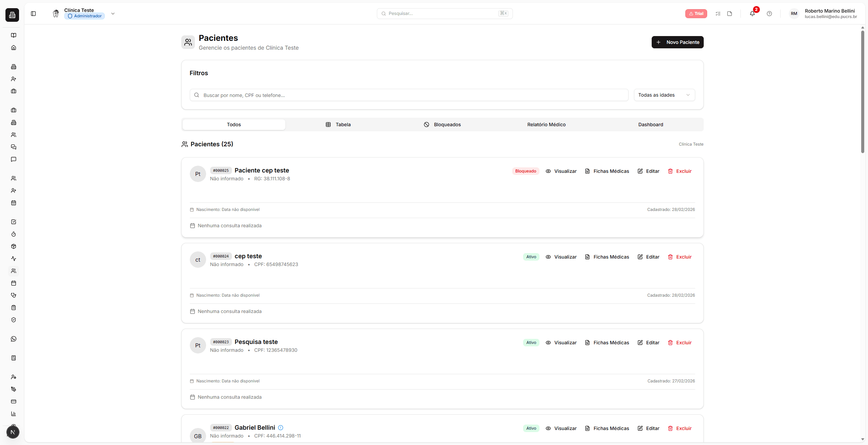
Task: Click the home icon in sidebar
Action: point(14,48)
